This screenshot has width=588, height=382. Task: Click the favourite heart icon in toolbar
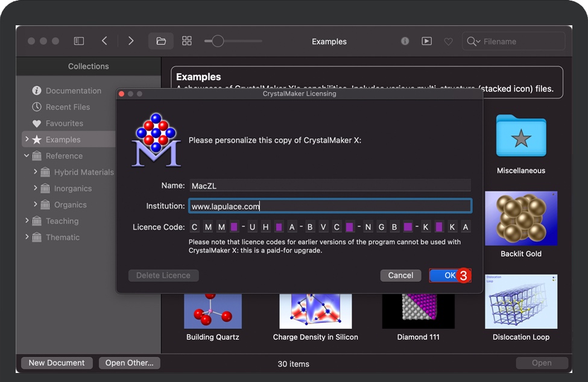coord(448,42)
